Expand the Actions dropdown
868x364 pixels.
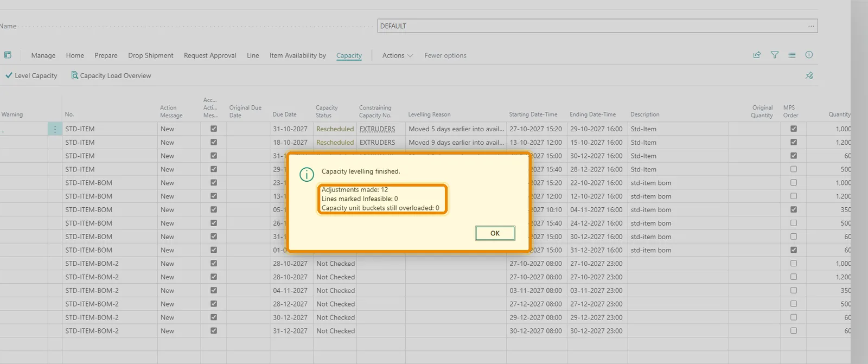tap(398, 55)
